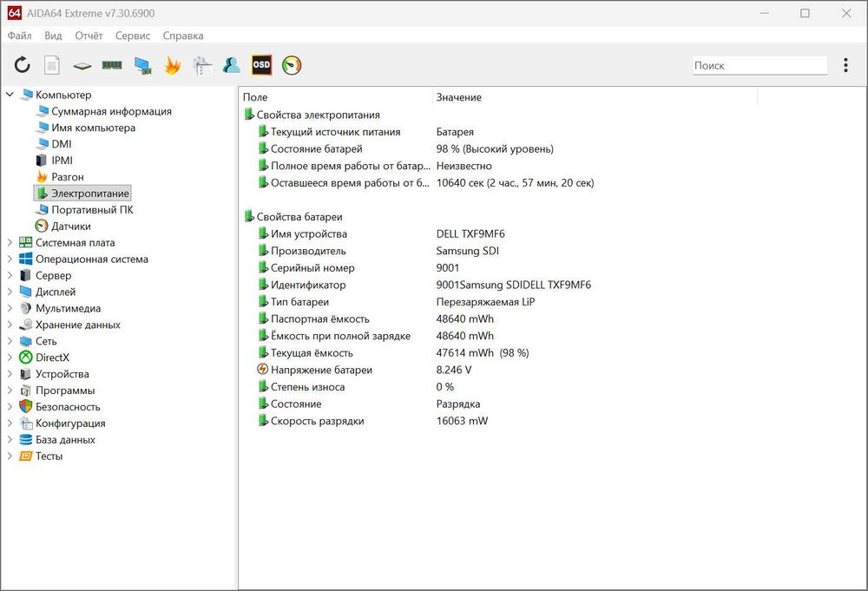Open the Справка menu

point(183,36)
